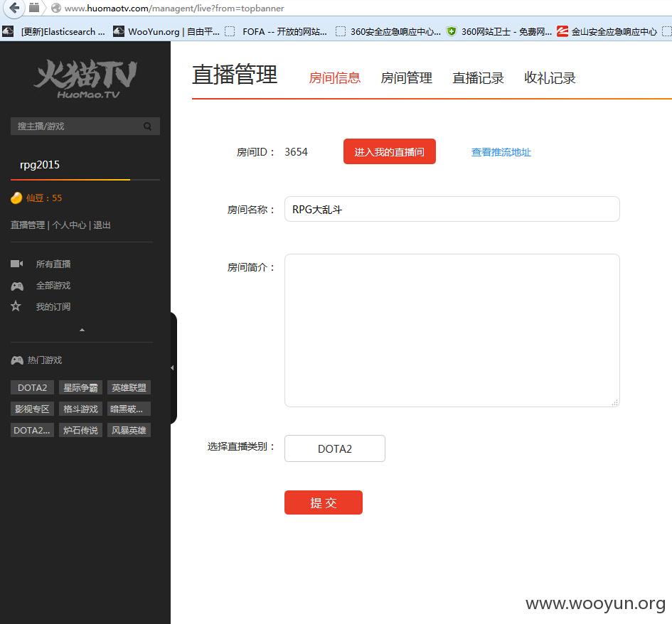The image size is (672, 624).
Task: Switch to the 房间信息 tab
Action: pyautogui.click(x=335, y=78)
